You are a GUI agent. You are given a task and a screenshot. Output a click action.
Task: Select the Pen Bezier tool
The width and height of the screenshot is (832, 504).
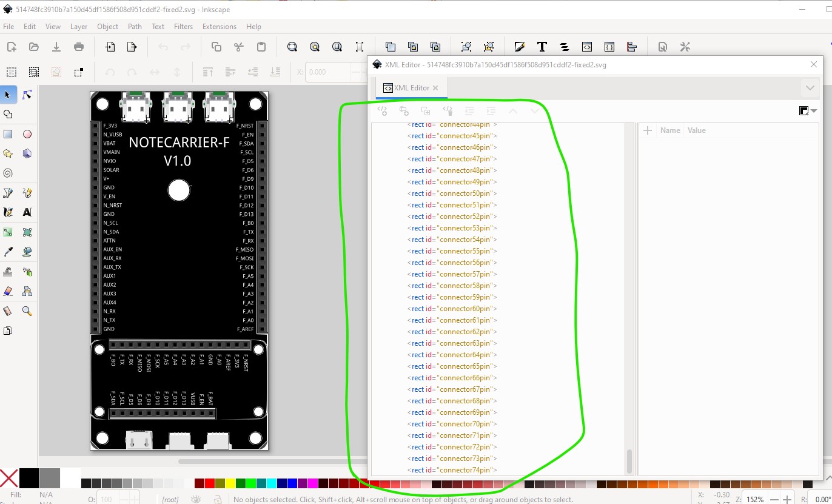(8, 193)
